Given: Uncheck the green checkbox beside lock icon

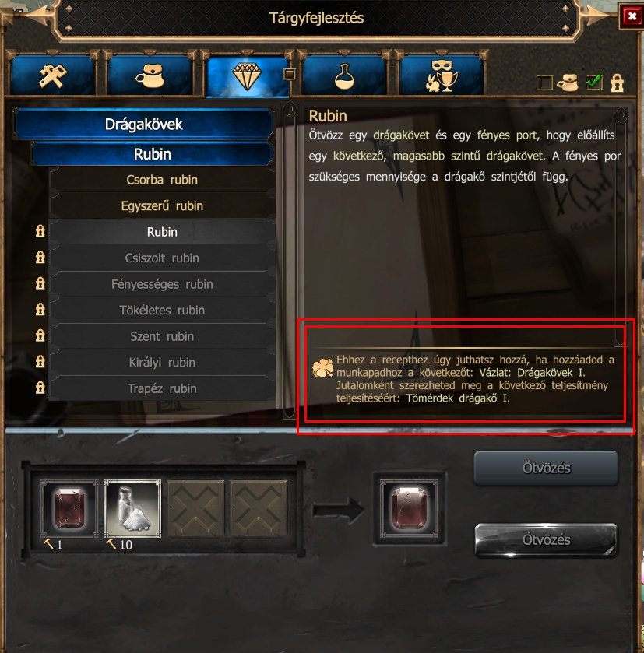Looking at the screenshot, I should [594, 82].
